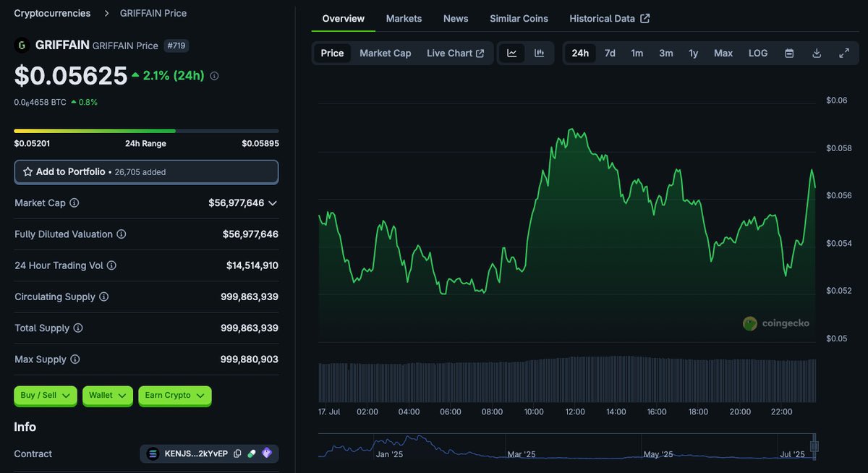Go to the Cryptocurrencies breadcrumb link
This screenshot has height=473, width=868.
pyautogui.click(x=52, y=13)
